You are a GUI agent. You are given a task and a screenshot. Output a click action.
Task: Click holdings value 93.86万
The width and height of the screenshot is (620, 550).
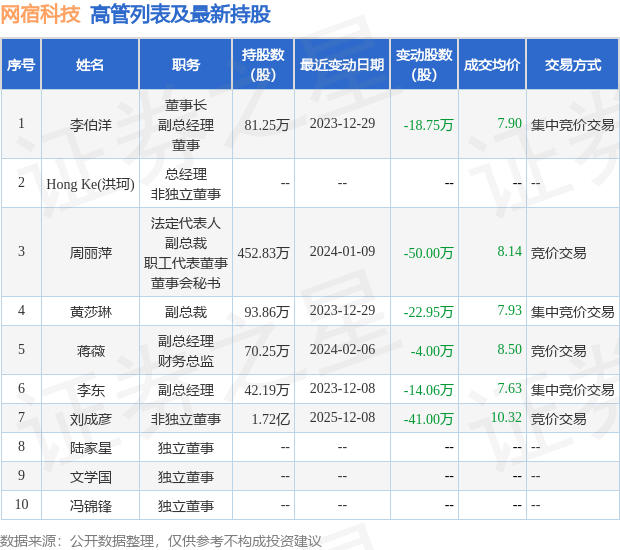click(267, 312)
